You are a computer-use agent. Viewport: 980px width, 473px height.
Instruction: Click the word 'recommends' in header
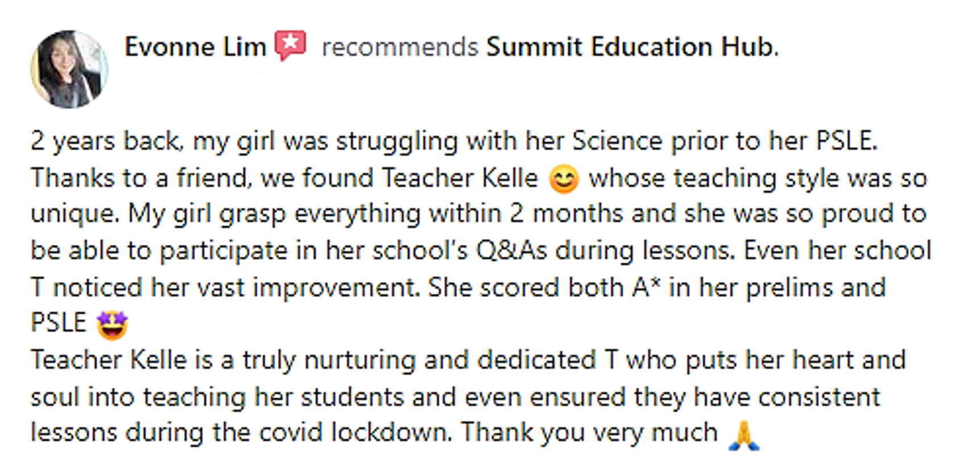400,47
